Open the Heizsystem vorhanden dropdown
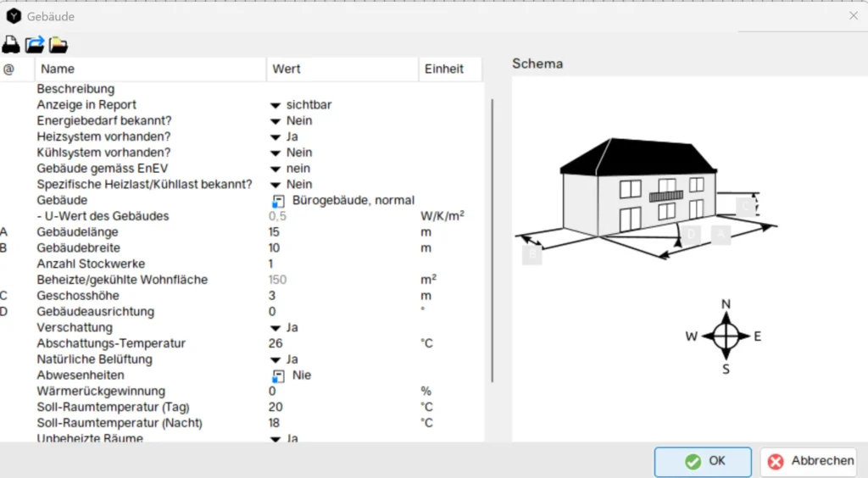This screenshot has height=478, width=868. tap(275, 137)
